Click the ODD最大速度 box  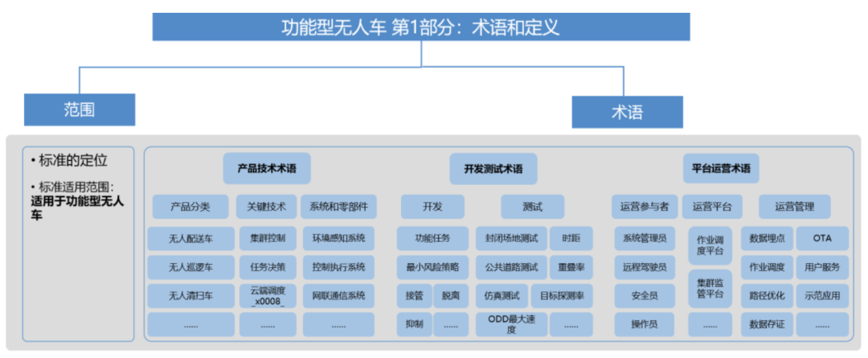511,325
